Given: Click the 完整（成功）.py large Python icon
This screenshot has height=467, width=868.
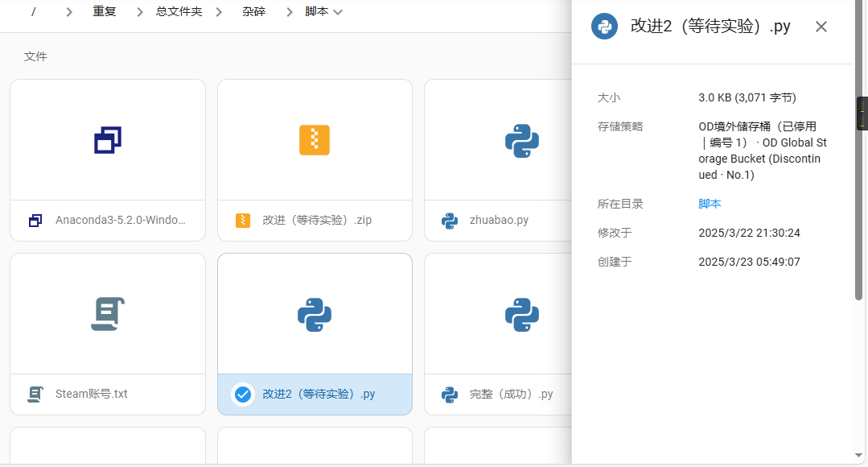Looking at the screenshot, I should click(521, 314).
